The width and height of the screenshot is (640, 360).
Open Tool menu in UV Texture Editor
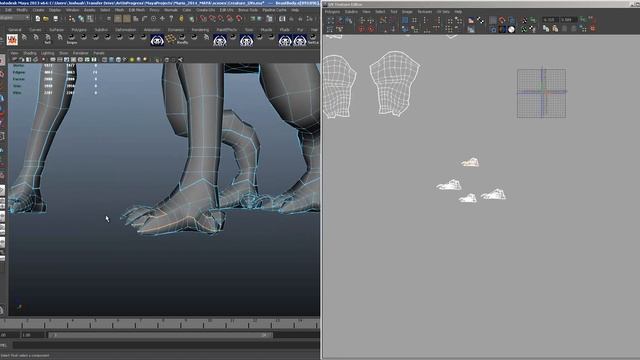[x=394, y=12]
